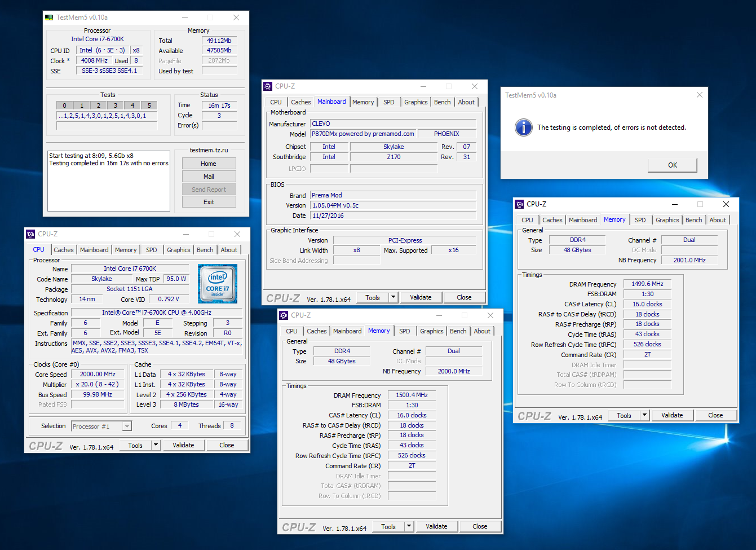Click the Level 3 8 MBytes cache value
The height and width of the screenshot is (550, 756).
[x=187, y=404]
